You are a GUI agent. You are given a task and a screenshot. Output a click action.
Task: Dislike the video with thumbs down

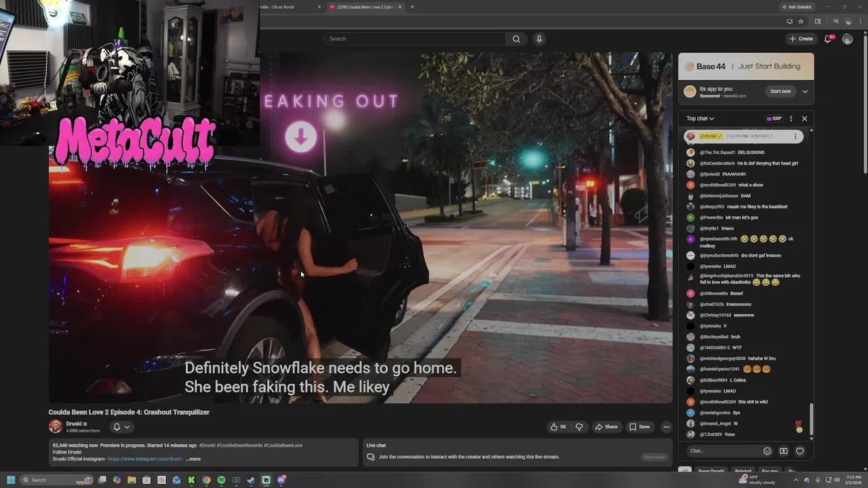click(x=579, y=427)
